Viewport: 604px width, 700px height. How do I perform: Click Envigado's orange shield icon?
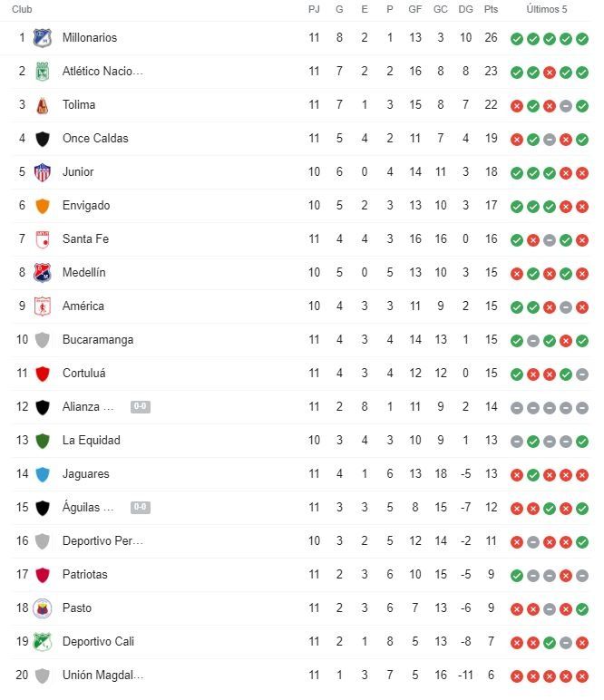(43, 206)
